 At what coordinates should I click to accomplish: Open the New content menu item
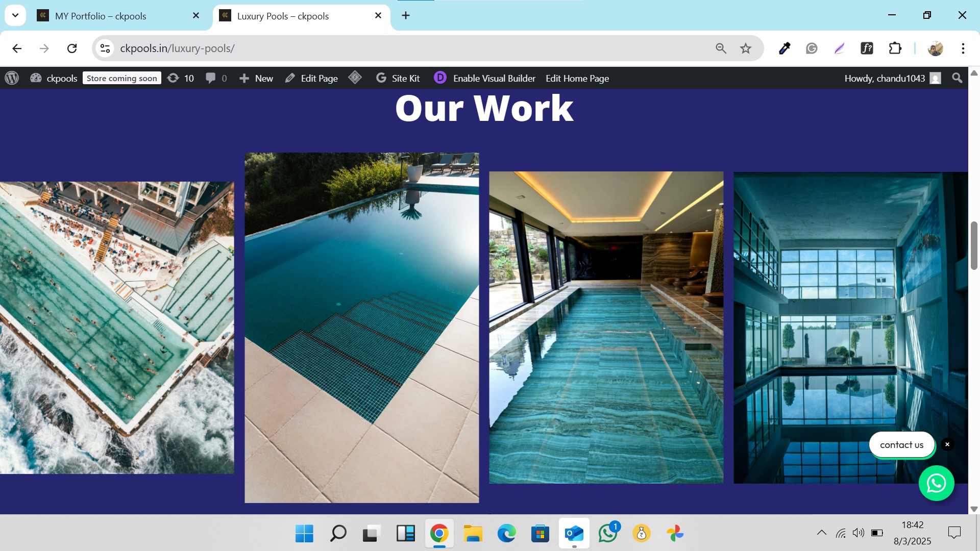pyautogui.click(x=257, y=78)
